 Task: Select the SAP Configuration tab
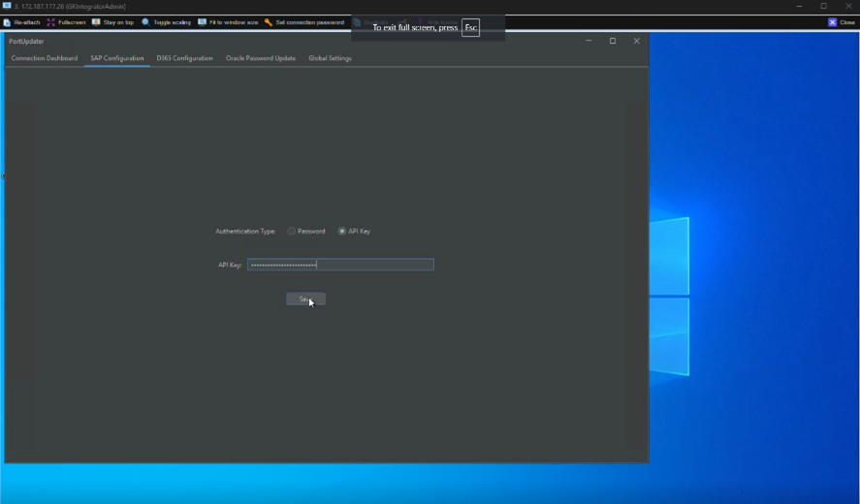116,58
